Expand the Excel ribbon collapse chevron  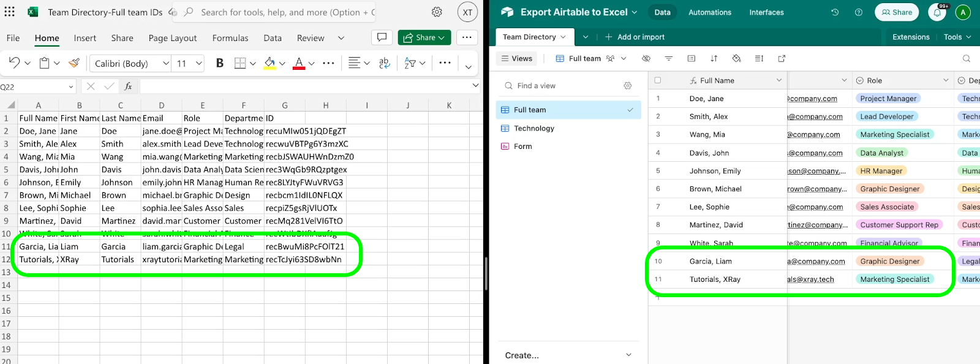(469, 66)
